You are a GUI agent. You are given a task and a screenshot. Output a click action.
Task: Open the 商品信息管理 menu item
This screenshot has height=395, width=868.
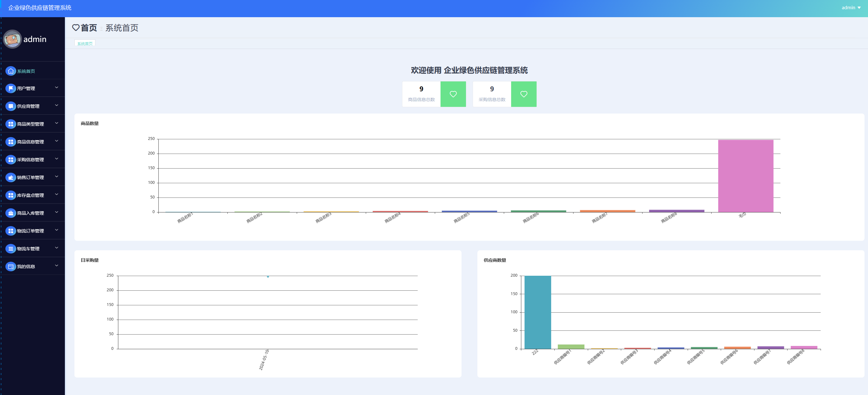coord(30,142)
